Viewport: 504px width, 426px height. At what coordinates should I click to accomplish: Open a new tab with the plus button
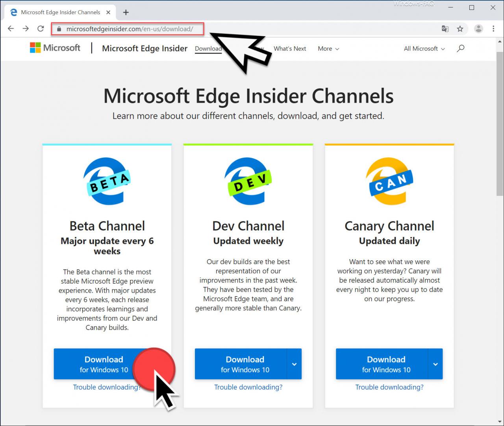pos(126,12)
